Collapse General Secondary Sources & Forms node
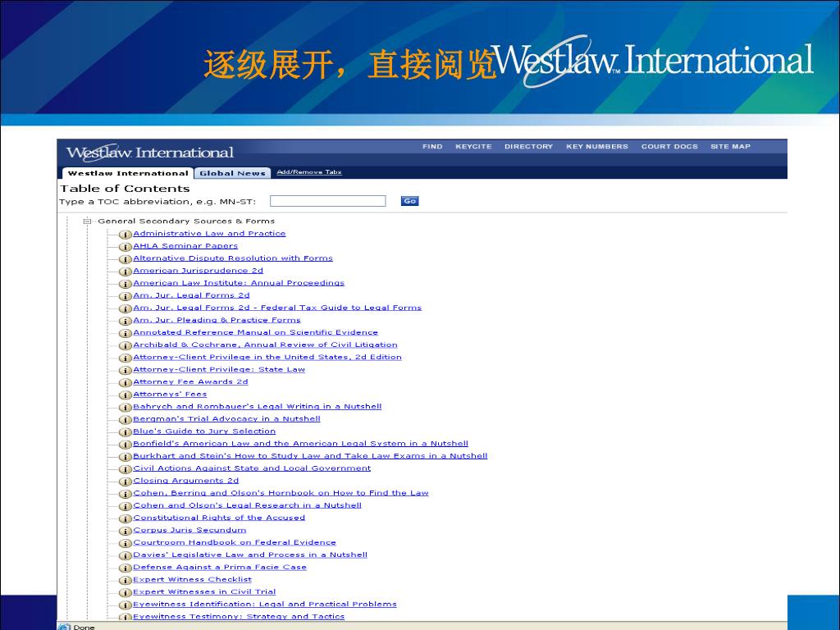Viewport: 840px width, 630px height. point(87,221)
